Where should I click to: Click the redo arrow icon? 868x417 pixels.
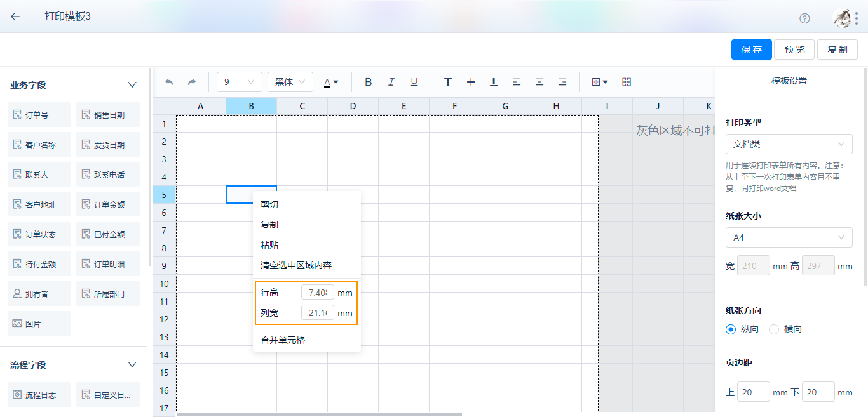click(x=192, y=82)
